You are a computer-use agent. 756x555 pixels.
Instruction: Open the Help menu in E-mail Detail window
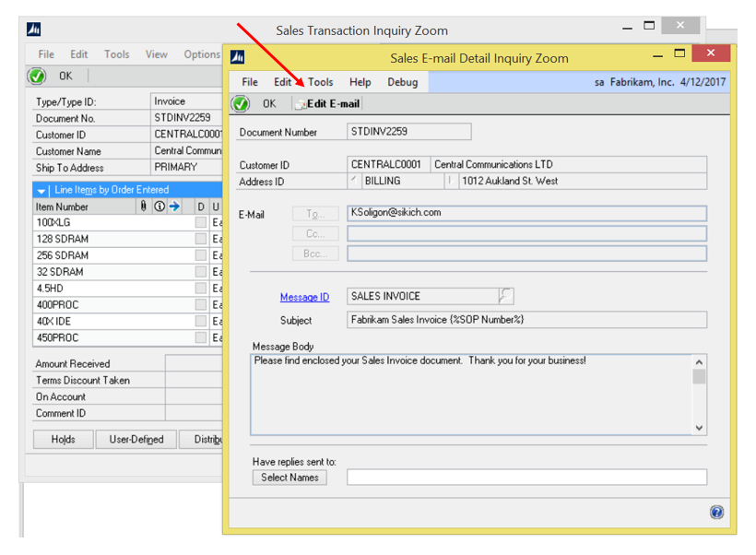(x=360, y=82)
